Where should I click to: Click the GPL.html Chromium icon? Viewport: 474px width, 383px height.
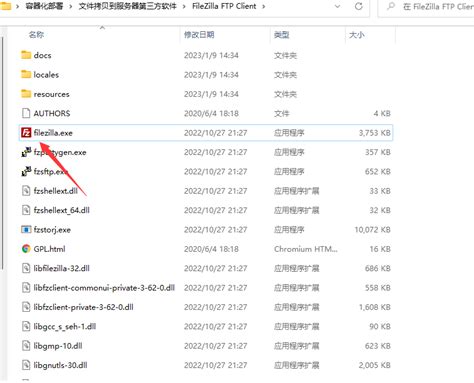point(26,249)
